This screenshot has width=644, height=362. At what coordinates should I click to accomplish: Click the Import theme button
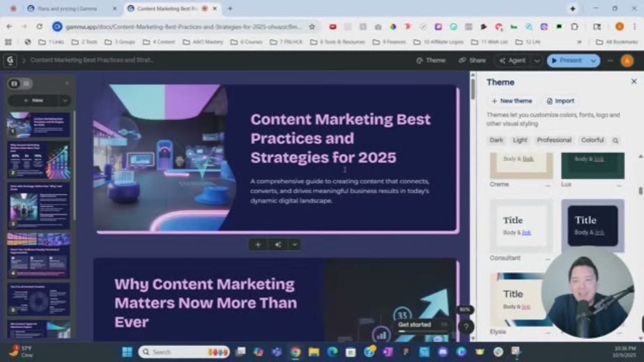560,101
